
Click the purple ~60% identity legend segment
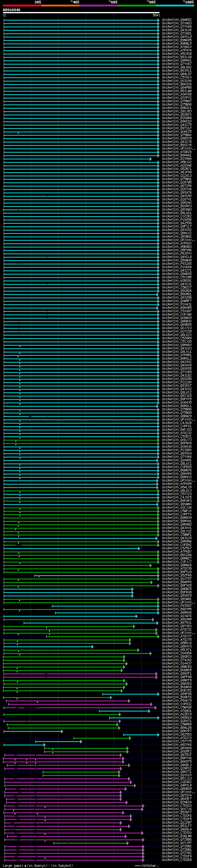coord(98,6)
